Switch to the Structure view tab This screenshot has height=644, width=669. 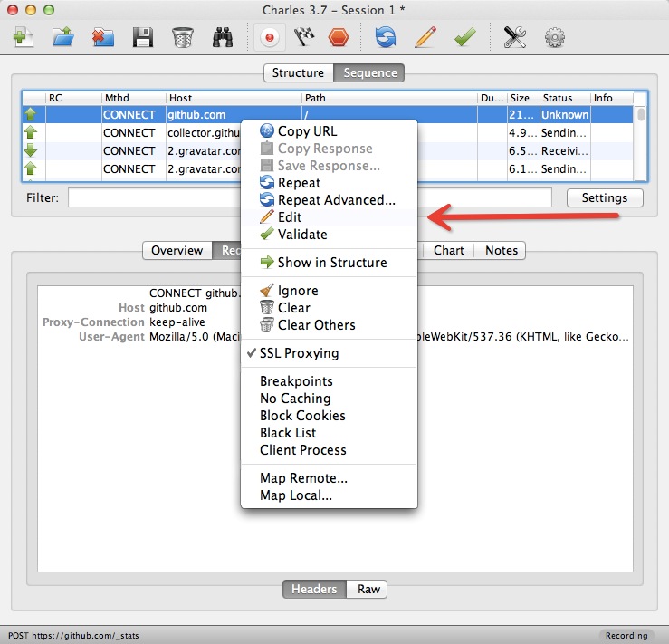tap(298, 73)
